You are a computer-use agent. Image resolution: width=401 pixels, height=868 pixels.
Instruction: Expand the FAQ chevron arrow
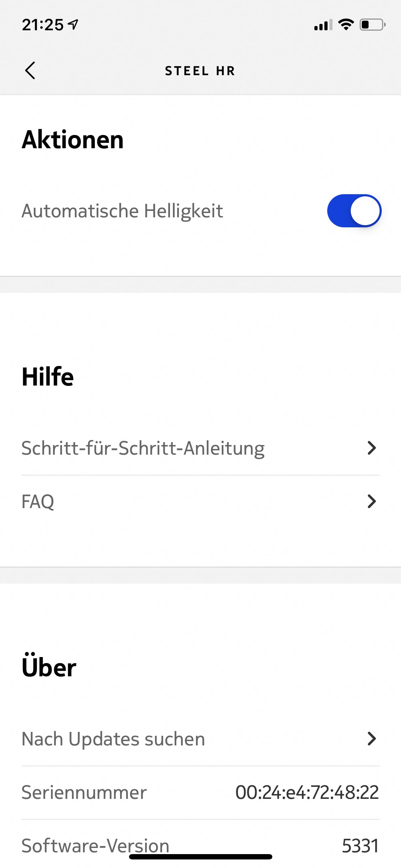pyautogui.click(x=372, y=501)
